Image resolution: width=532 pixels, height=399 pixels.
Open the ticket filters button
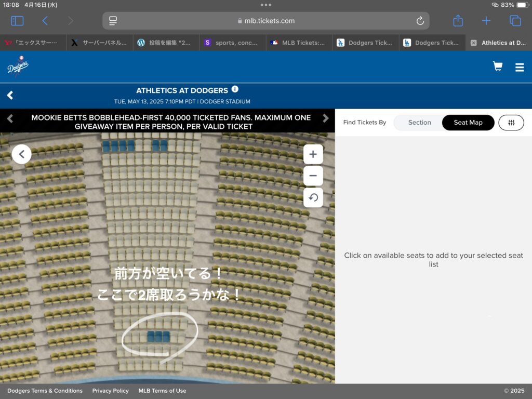[x=511, y=123]
